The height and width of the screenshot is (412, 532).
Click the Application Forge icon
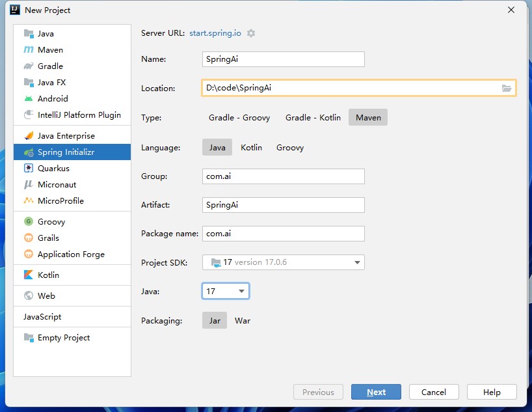point(29,254)
